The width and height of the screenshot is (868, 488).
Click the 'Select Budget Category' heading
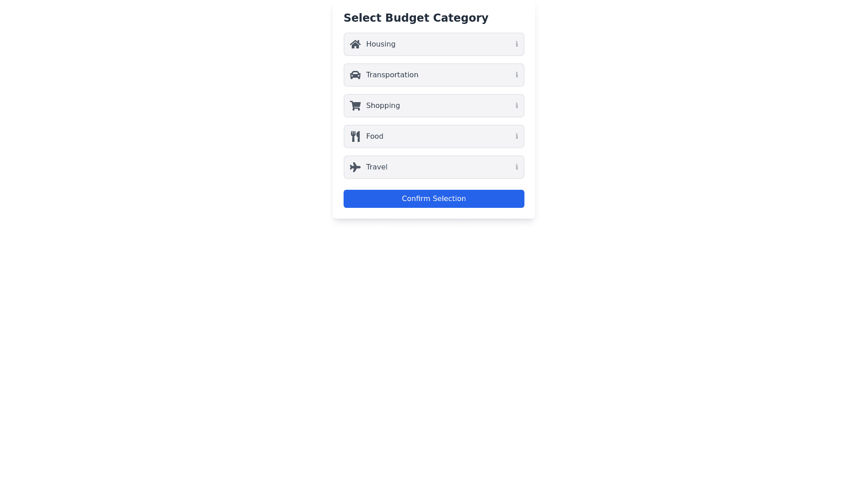pos(415,18)
